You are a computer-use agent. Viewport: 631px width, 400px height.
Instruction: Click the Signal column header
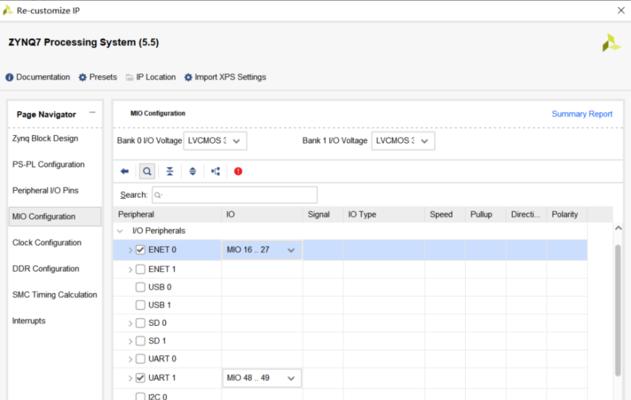(x=323, y=214)
